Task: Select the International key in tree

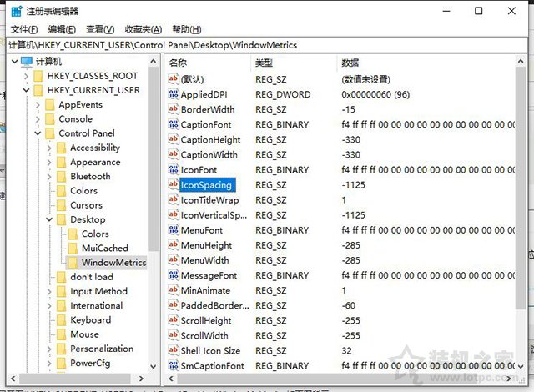Action: click(x=97, y=305)
